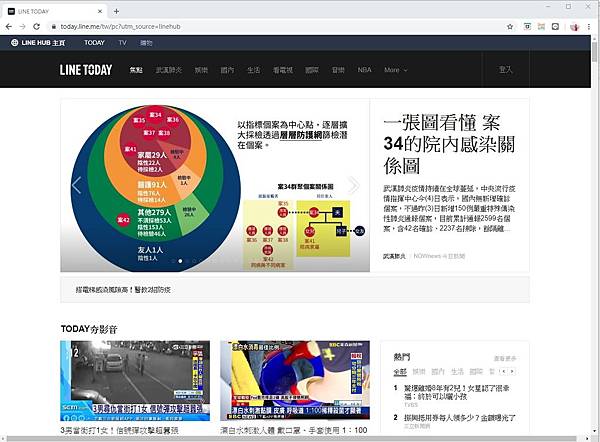The height and width of the screenshot is (442, 600).
Task: Show next carousel slide with right arrow
Action: point(354,185)
